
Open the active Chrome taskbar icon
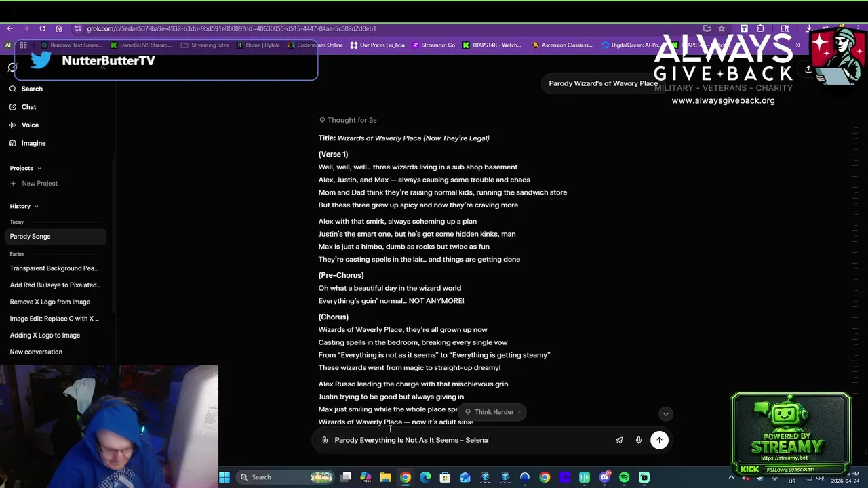point(405,477)
